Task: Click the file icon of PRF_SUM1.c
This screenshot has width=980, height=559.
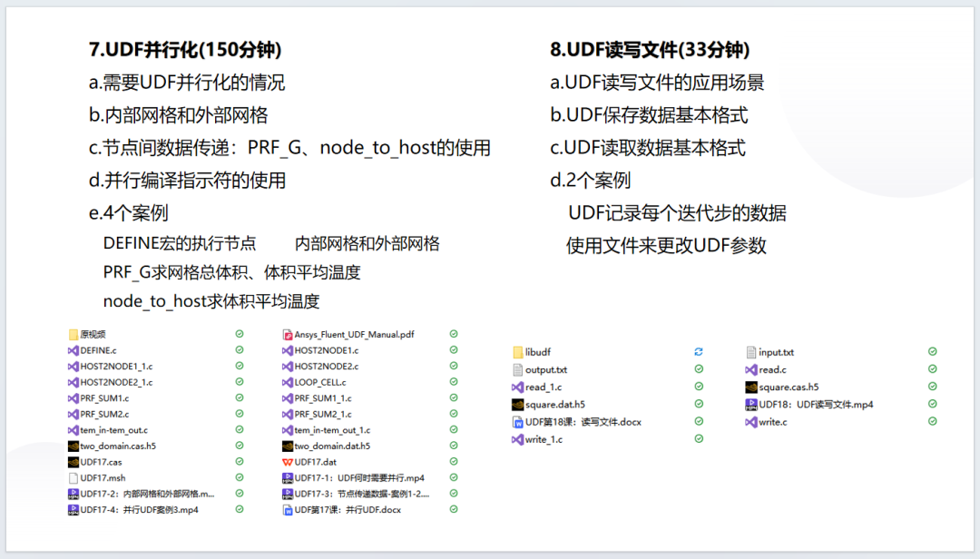Action: [73, 398]
